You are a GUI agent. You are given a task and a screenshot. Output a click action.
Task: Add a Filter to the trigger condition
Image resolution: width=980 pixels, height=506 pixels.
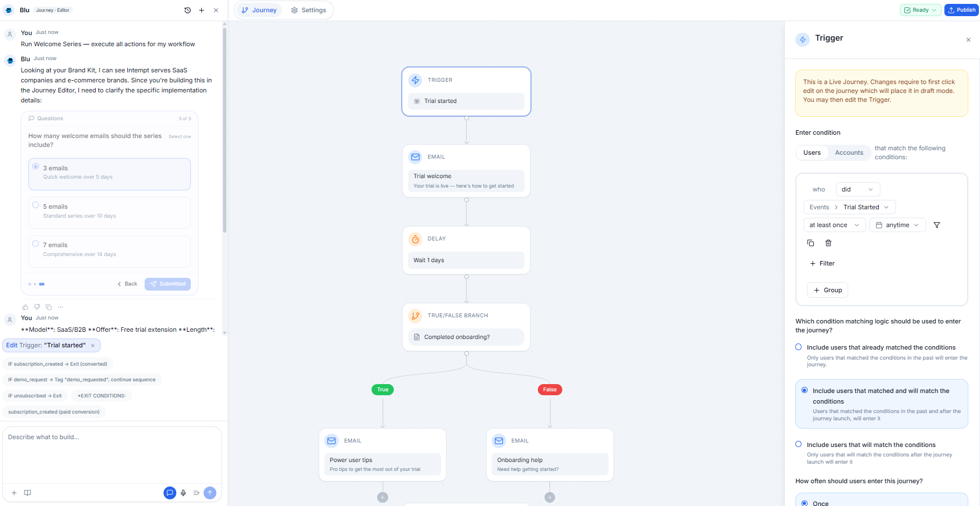(822, 263)
